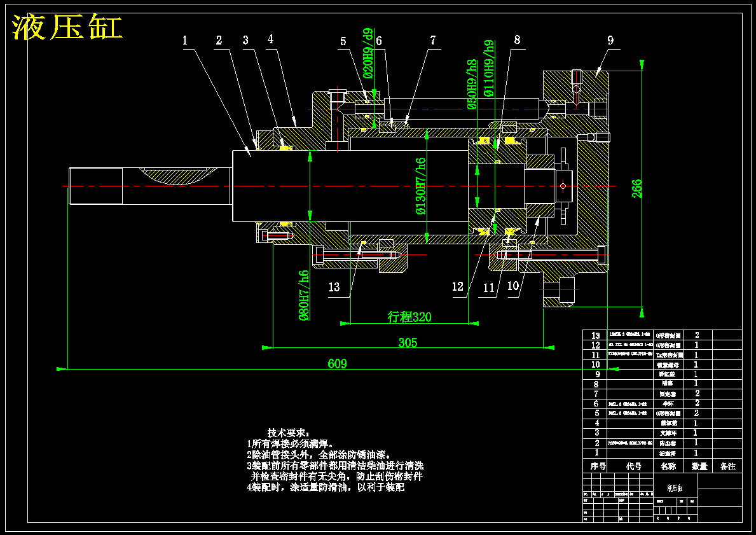Click row number 7 in the parts table
Viewport: 756px width, 535px height.
(596, 394)
